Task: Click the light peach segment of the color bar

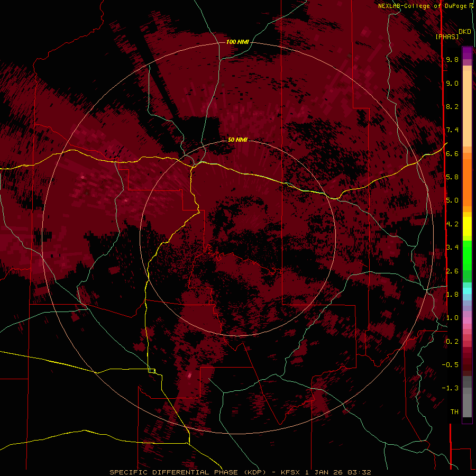Action: tap(467, 108)
